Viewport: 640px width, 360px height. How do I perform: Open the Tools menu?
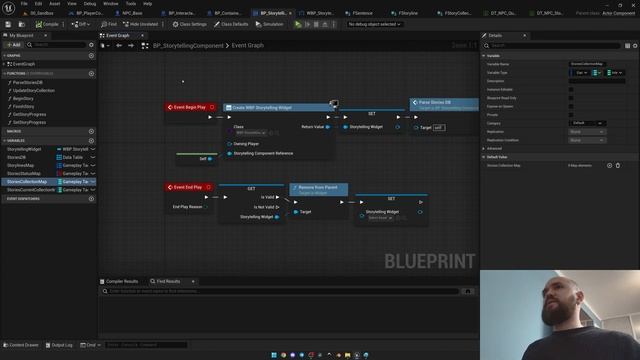131,4
